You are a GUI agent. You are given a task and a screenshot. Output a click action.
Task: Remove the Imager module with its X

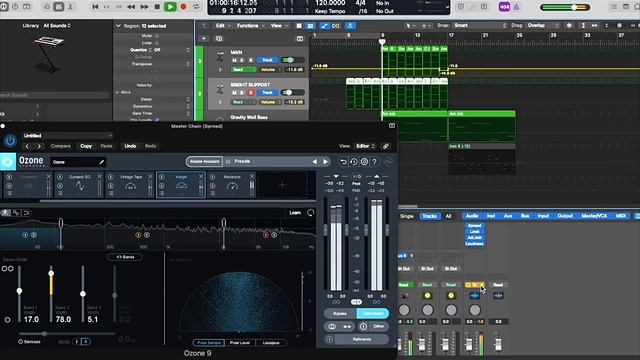point(201,176)
